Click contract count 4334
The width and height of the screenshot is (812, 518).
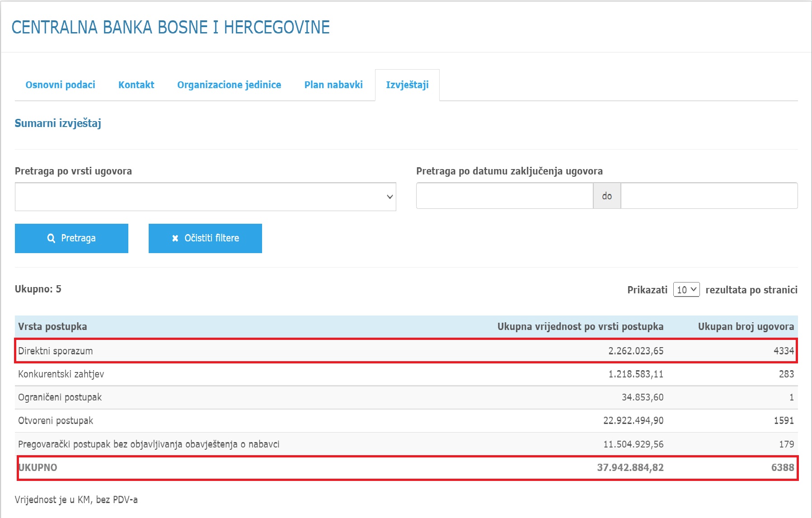(x=784, y=351)
